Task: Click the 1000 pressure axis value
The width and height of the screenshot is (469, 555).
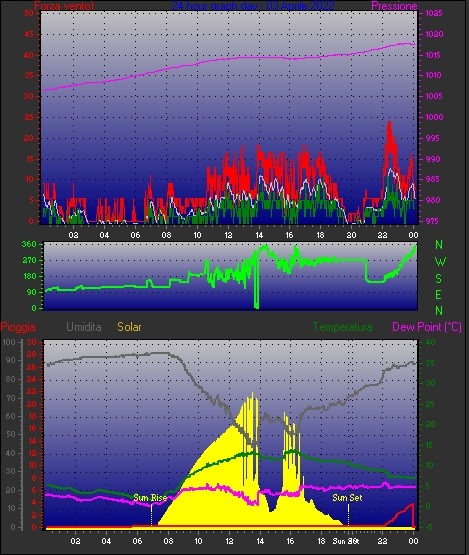Action: tap(434, 117)
